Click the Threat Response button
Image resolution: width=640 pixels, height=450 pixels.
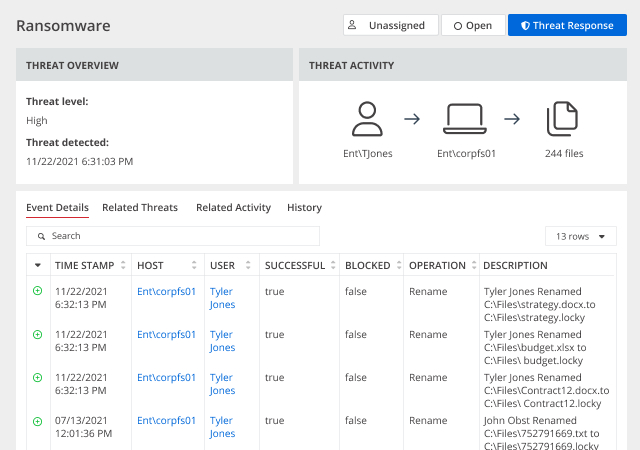[x=567, y=25]
